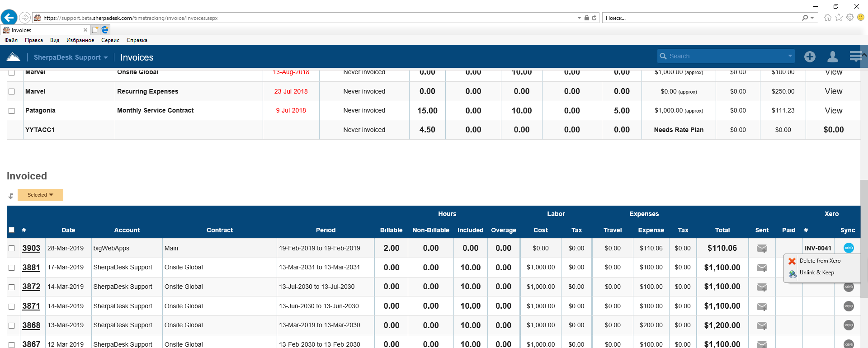Click into the header Search field
868x348 pixels.
(723, 56)
